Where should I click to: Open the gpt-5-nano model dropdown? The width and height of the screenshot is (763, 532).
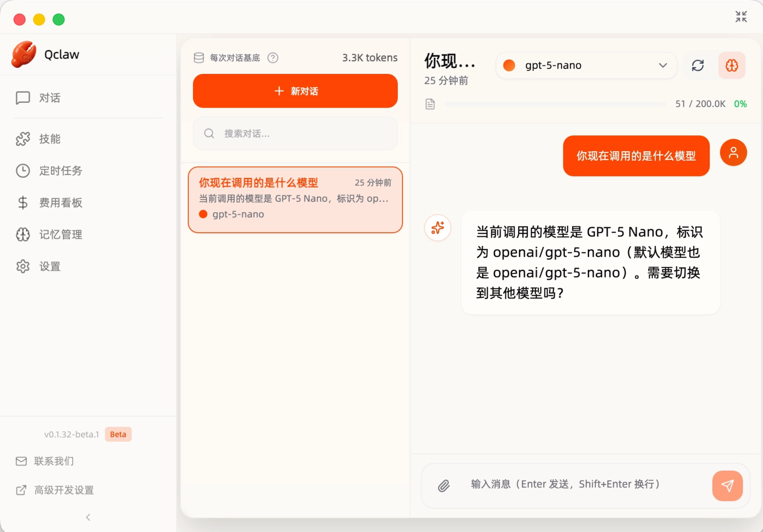point(586,65)
